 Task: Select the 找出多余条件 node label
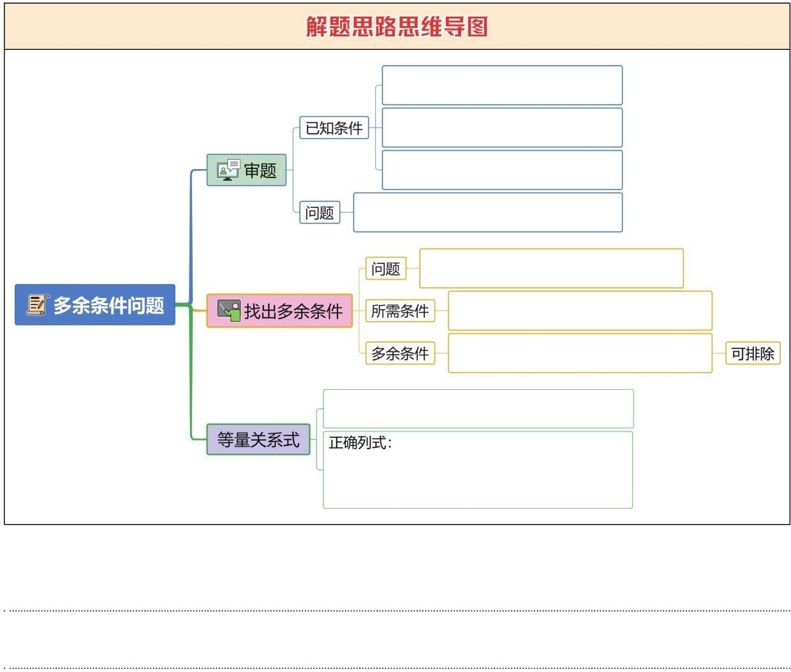click(x=293, y=311)
